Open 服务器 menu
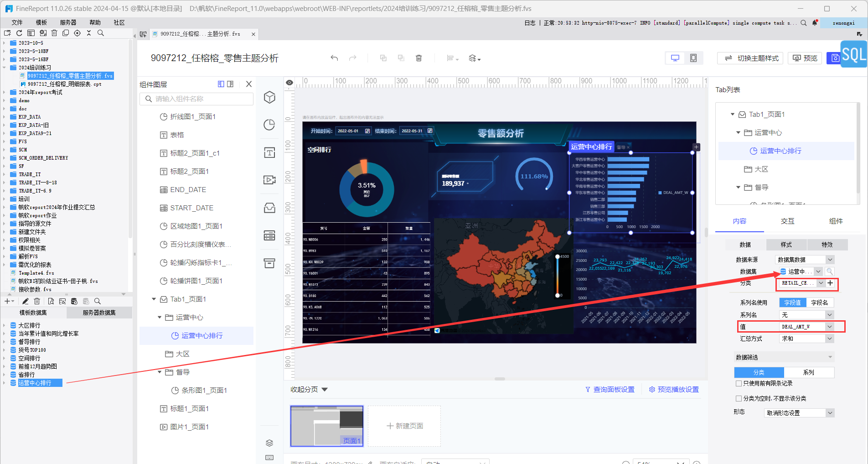The height and width of the screenshot is (464, 868). [x=68, y=22]
